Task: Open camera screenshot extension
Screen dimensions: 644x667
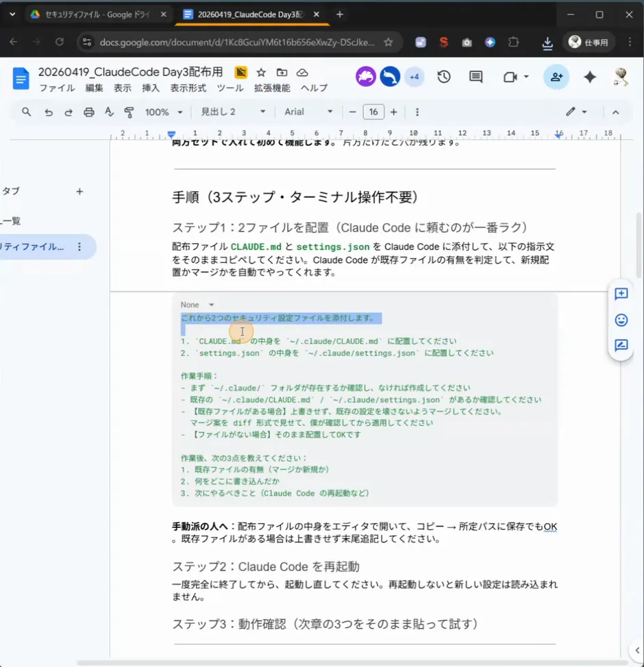Action: pos(467,42)
